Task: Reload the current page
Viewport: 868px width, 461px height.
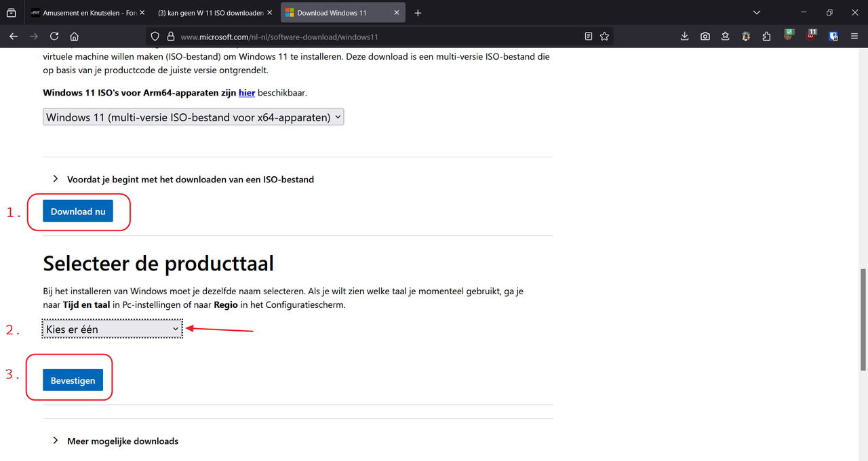Action: coord(54,36)
